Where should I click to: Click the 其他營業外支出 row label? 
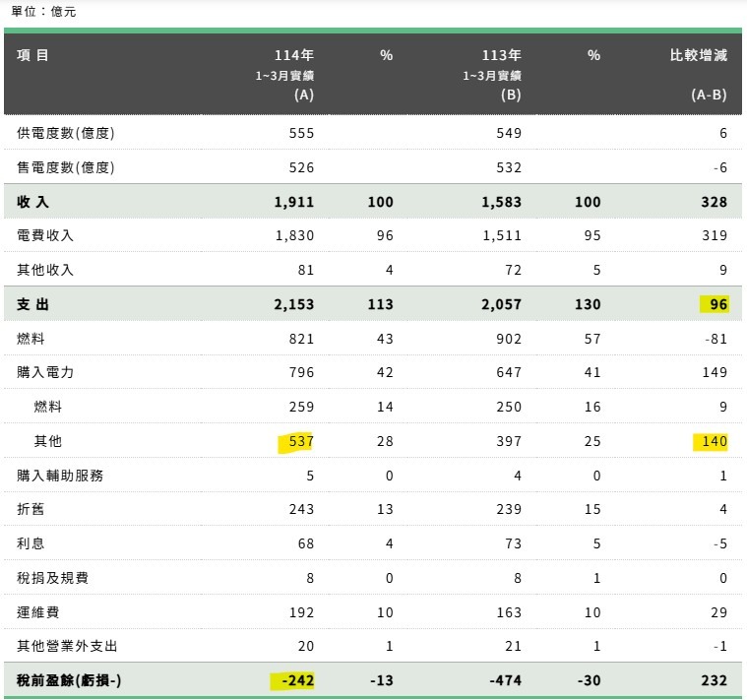[x=67, y=646]
